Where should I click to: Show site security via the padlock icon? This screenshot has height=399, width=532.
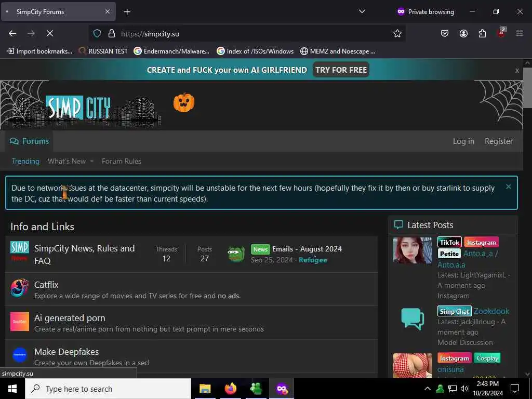pyautogui.click(x=111, y=33)
